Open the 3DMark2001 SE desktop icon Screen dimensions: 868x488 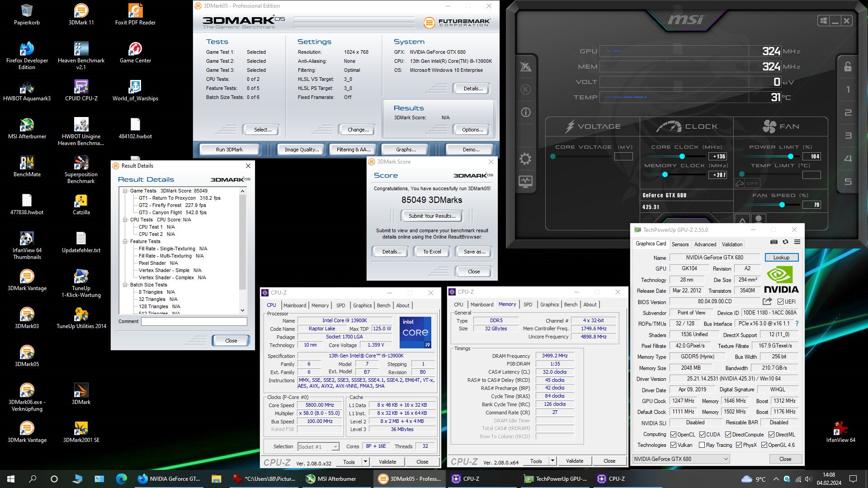coord(81,432)
